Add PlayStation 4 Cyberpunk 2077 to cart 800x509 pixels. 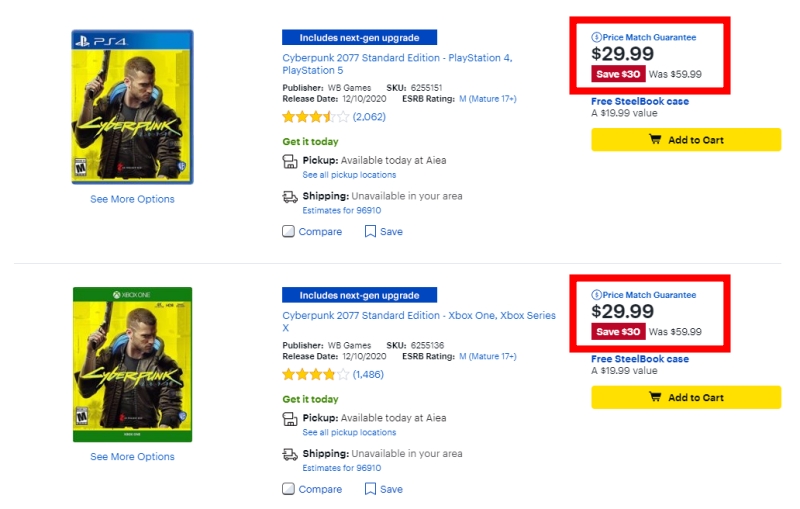point(685,140)
